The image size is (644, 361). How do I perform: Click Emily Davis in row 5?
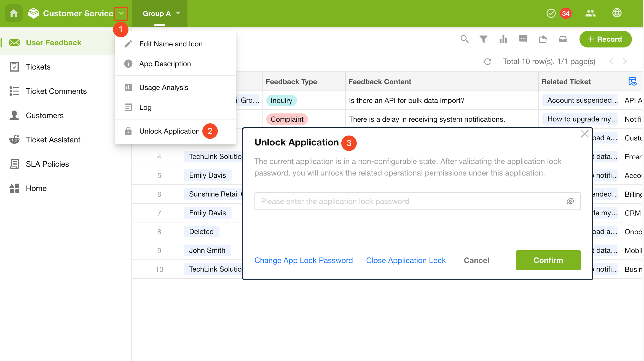coord(207,175)
